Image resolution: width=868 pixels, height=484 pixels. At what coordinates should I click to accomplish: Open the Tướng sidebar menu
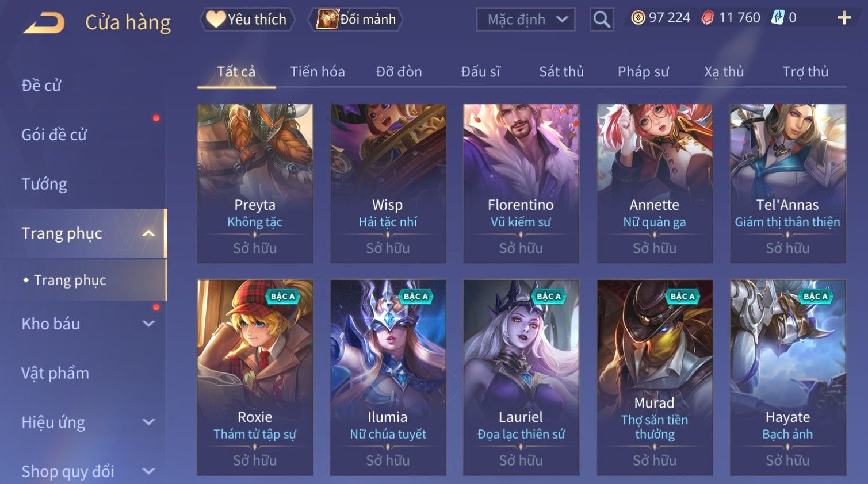44,184
